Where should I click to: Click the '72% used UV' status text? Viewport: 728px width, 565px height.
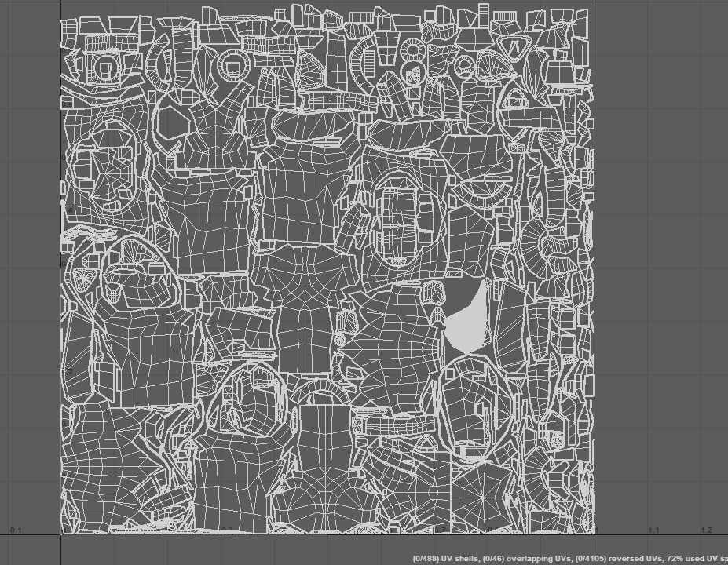692,559
